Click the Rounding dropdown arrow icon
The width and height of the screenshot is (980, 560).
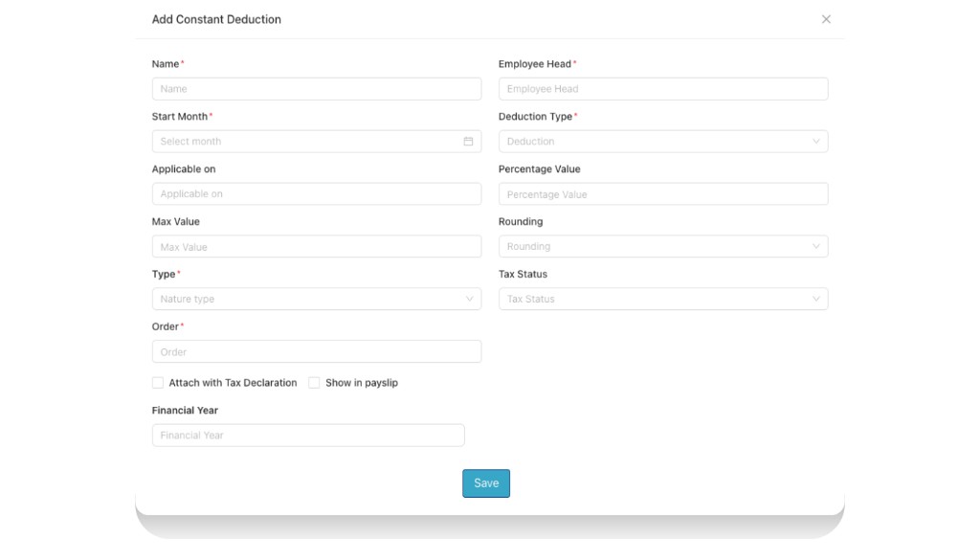coord(815,246)
